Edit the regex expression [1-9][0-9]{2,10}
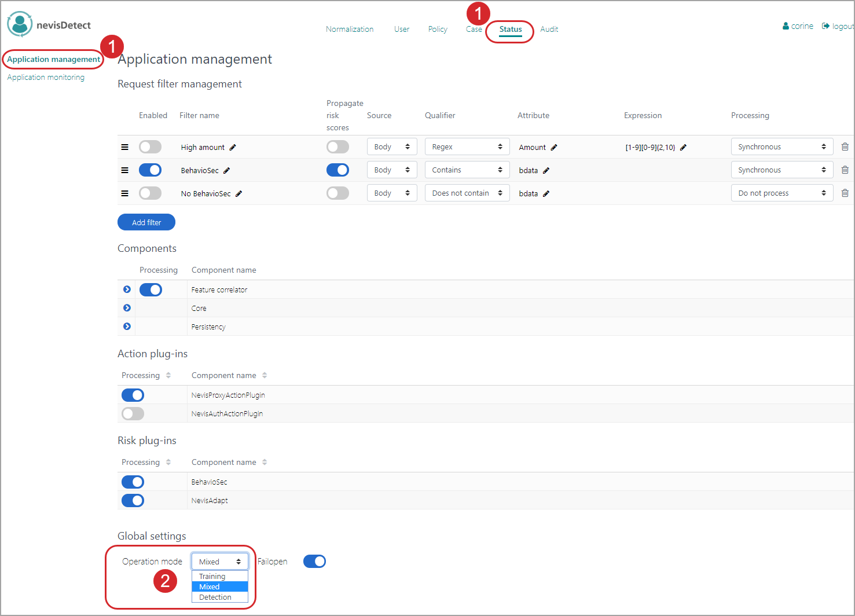This screenshot has width=855, height=616. [x=683, y=148]
